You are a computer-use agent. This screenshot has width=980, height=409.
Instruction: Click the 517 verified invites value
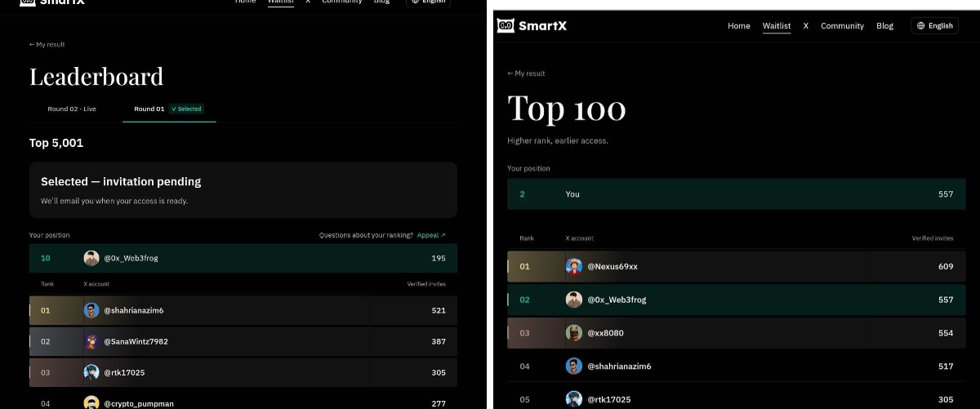[946, 367]
